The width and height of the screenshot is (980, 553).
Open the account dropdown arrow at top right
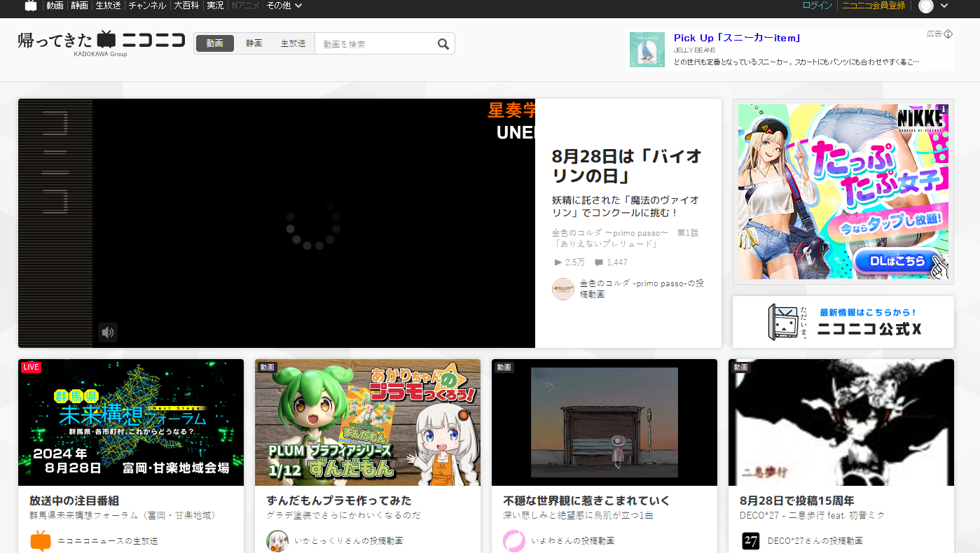944,6
